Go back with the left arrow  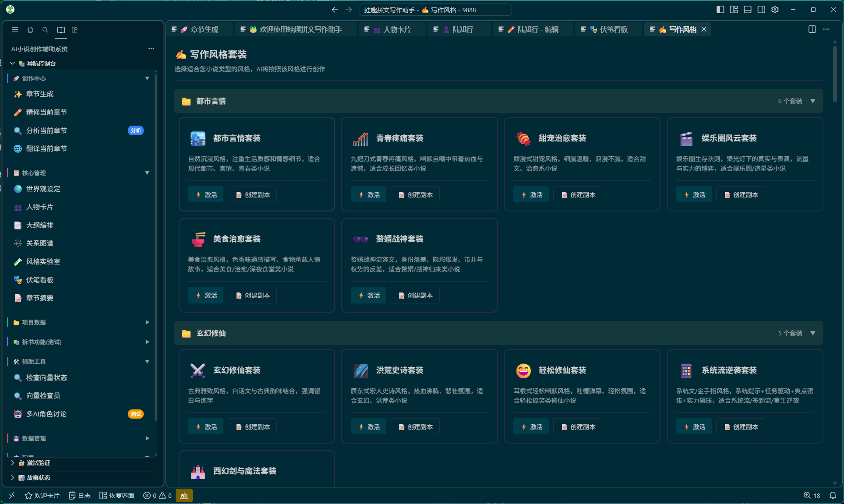tap(335, 10)
